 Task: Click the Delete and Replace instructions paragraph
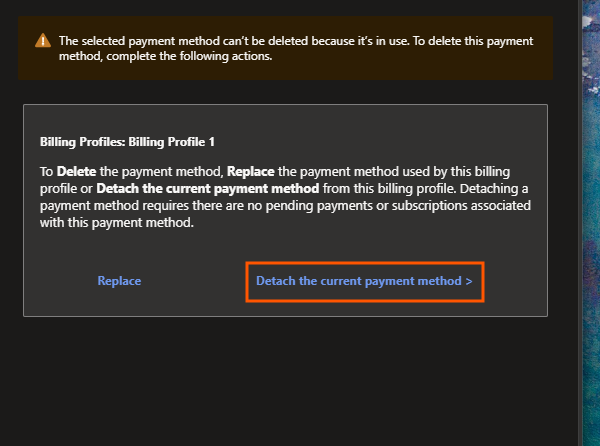coord(285,197)
